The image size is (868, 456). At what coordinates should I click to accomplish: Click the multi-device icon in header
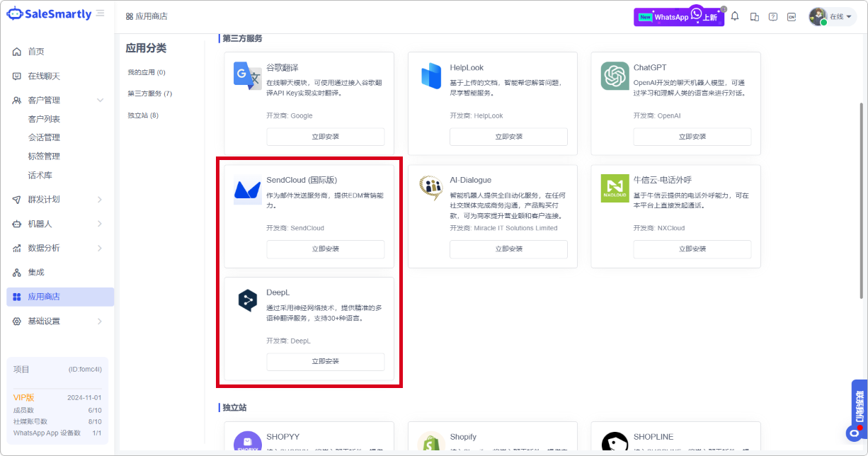[x=755, y=16]
